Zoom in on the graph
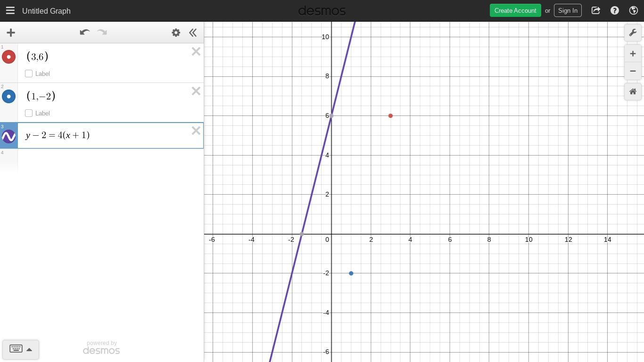Screen dimensions: 644x362 coord(633,54)
